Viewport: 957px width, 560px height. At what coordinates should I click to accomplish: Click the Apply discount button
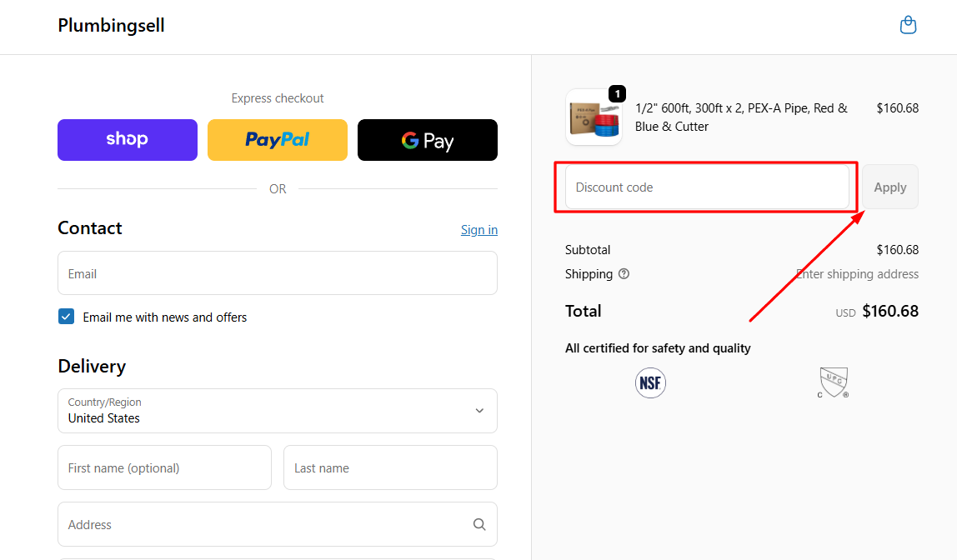tap(889, 187)
